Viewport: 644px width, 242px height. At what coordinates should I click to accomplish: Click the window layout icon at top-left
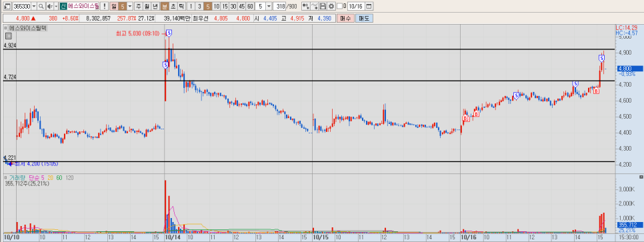tap(8, 7)
